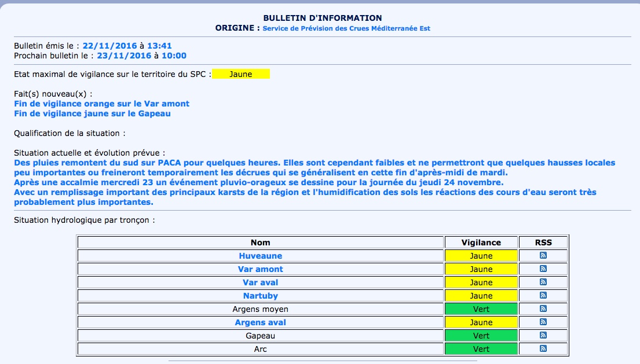Click the Jaune vigilance cell for Argens aval
Image resolution: width=640 pixels, height=364 pixels.
pos(481,322)
